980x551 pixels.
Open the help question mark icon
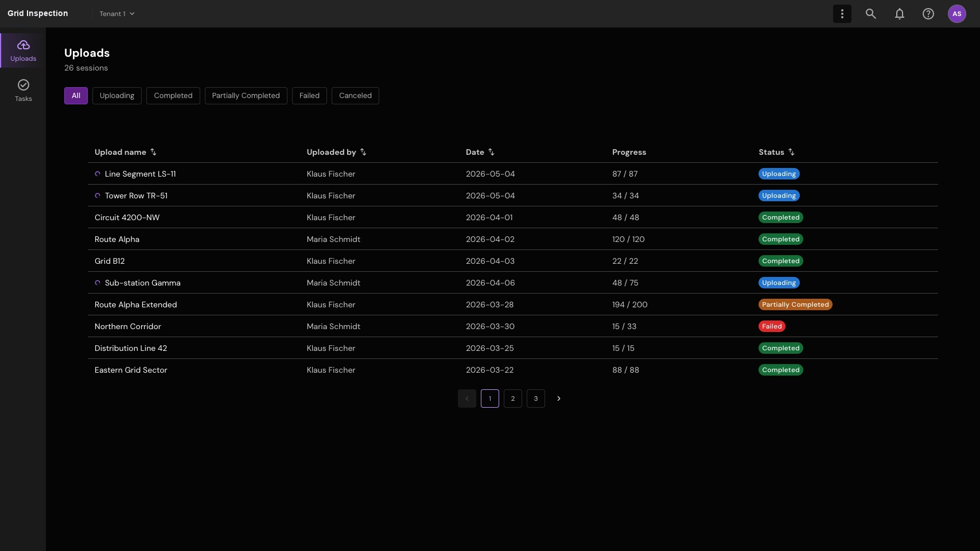(928, 14)
